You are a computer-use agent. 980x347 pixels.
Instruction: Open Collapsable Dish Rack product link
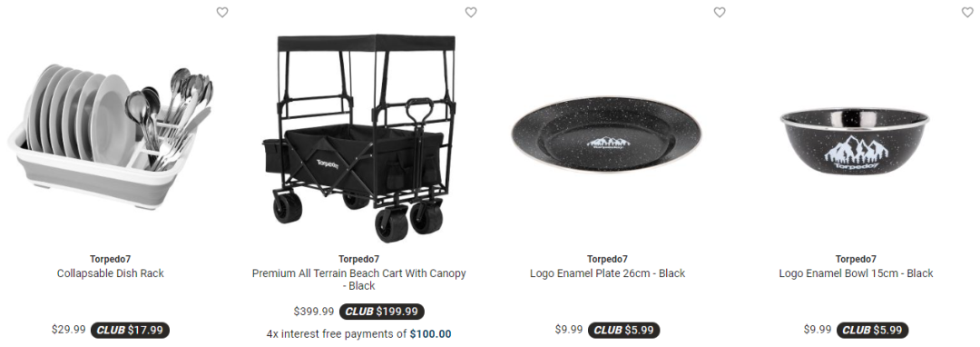pyautogui.click(x=111, y=273)
